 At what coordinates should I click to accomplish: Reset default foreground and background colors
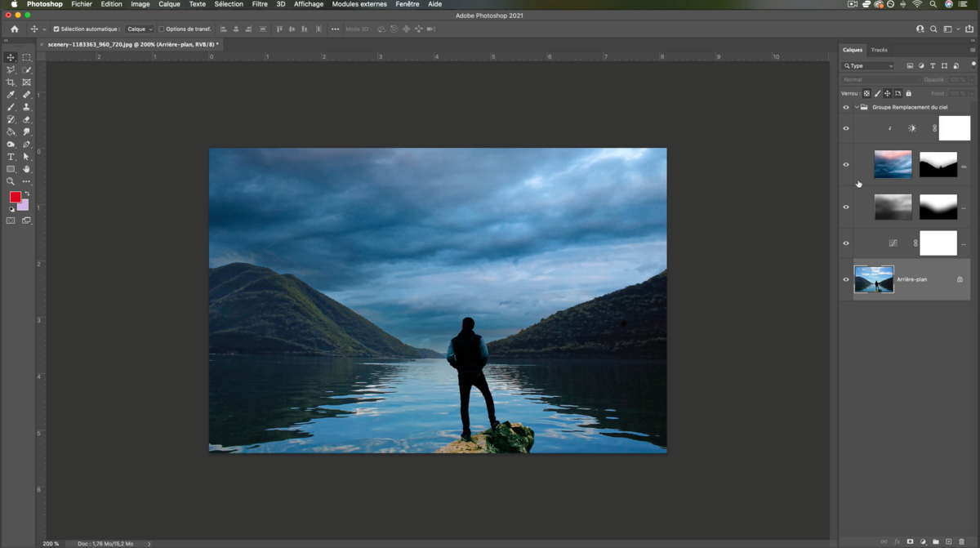(x=11, y=209)
